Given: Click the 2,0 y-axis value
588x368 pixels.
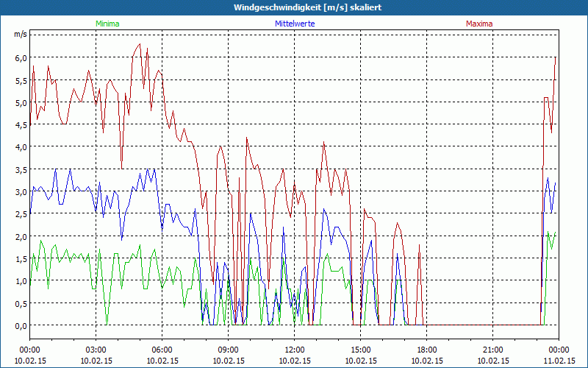Looking at the screenshot, I should [21, 236].
